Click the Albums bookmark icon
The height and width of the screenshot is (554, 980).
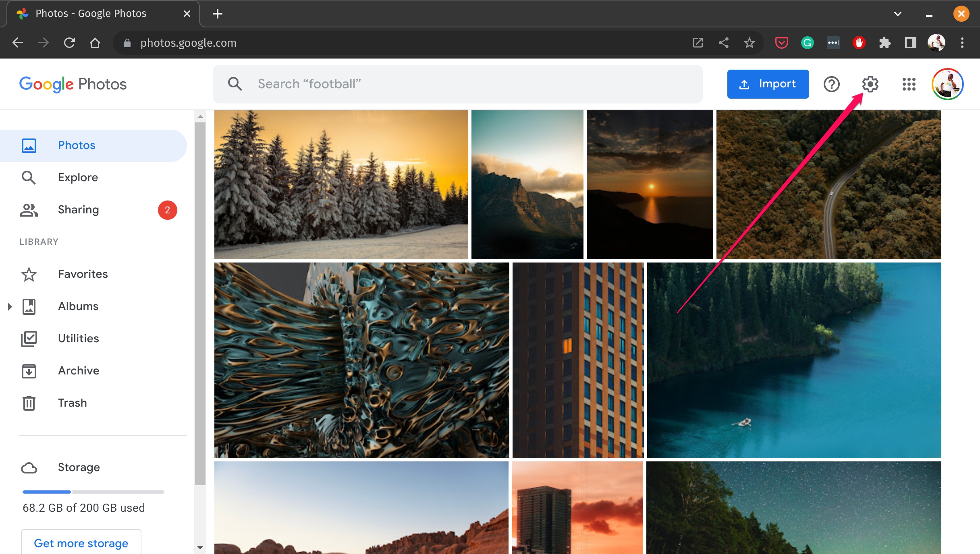(x=29, y=306)
